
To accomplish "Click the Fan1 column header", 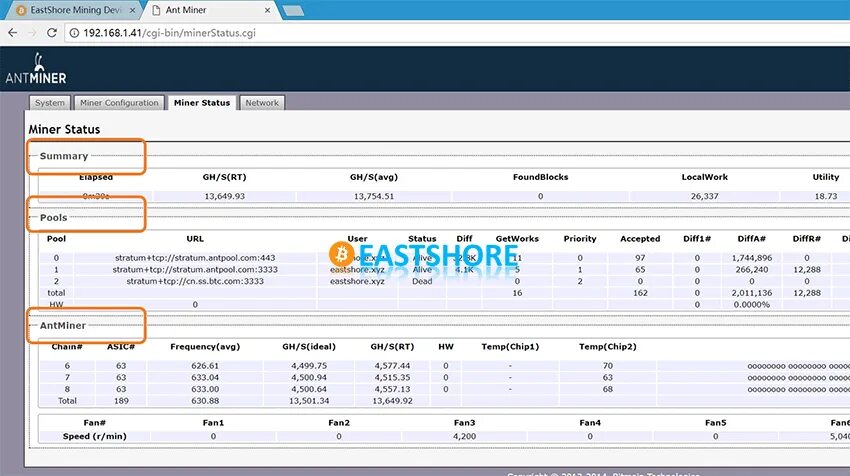I will click(213, 423).
